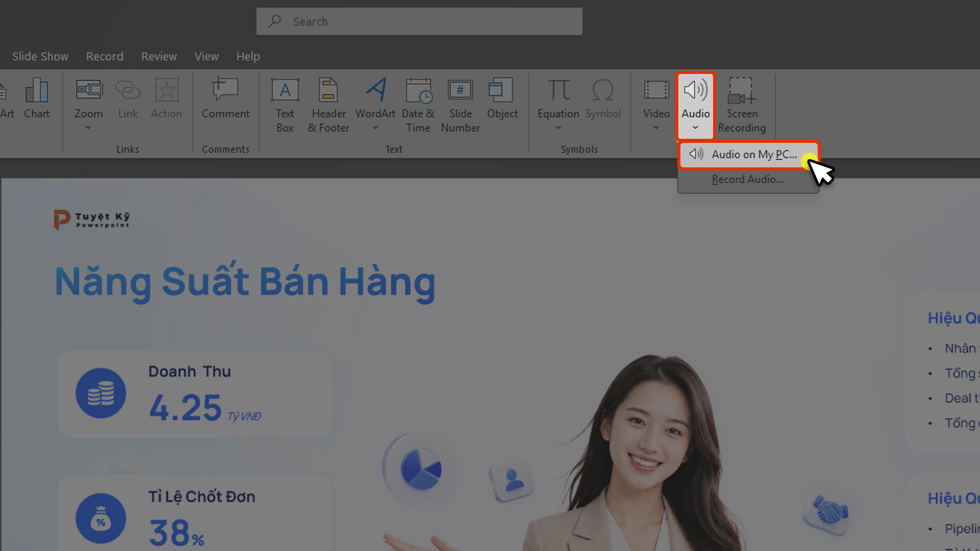Collapse the Audio dropdown arrow
Screen dimensions: 980x551
695,128
